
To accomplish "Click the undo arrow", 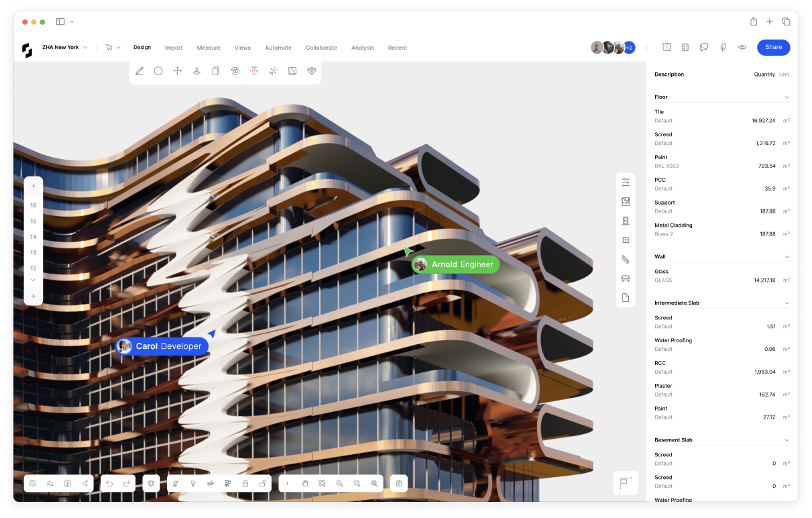I will [109, 483].
